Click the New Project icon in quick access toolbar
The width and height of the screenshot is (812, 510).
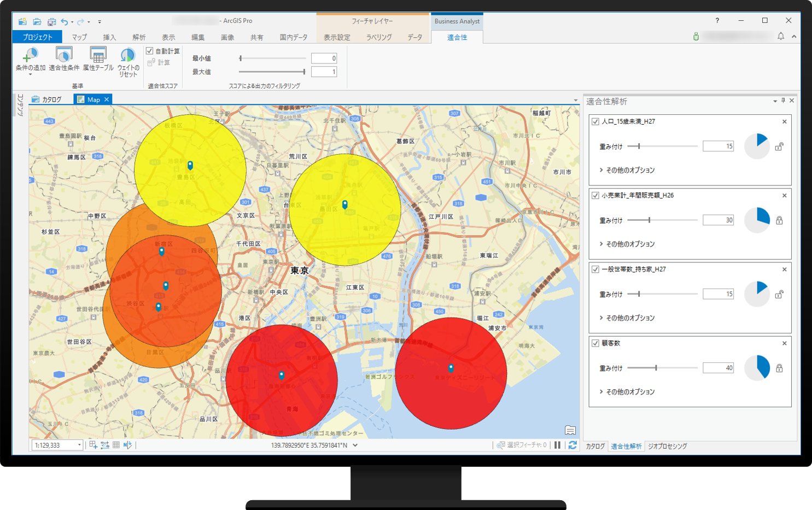pos(22,21)
